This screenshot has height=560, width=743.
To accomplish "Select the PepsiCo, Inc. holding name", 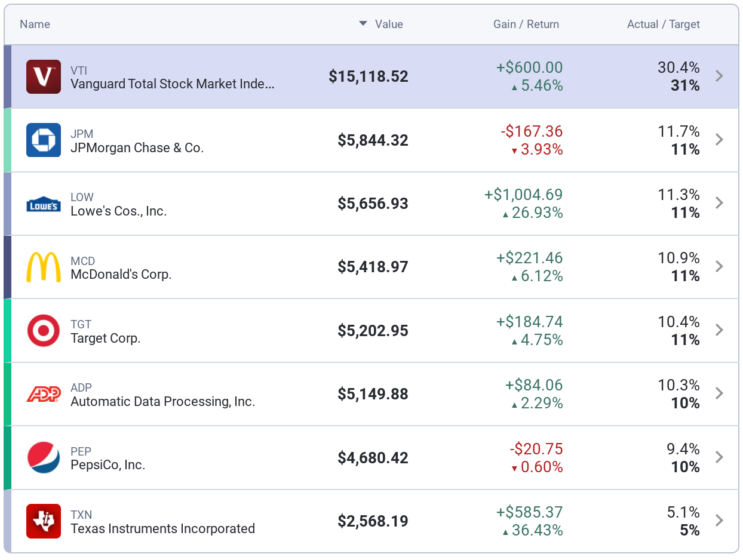I will 108,465.
